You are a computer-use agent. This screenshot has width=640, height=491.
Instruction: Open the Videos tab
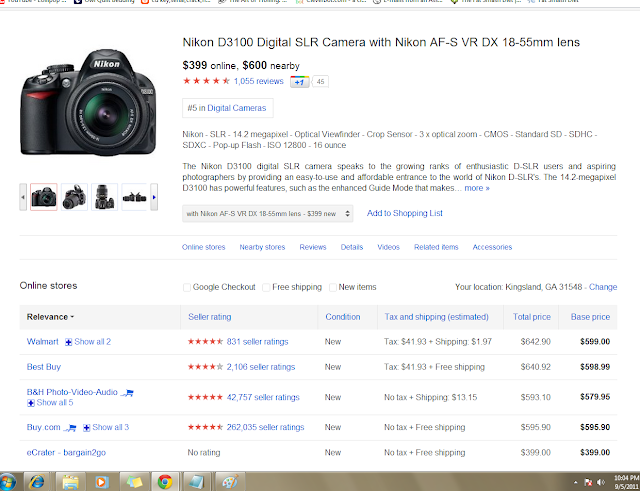point(388,247)
